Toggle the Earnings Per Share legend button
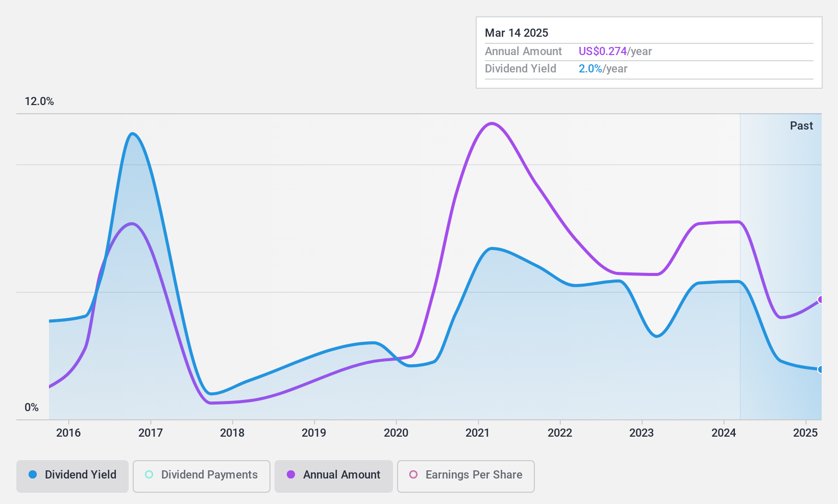Viewport: 838px width, 504px height. [x=466, y=476]
